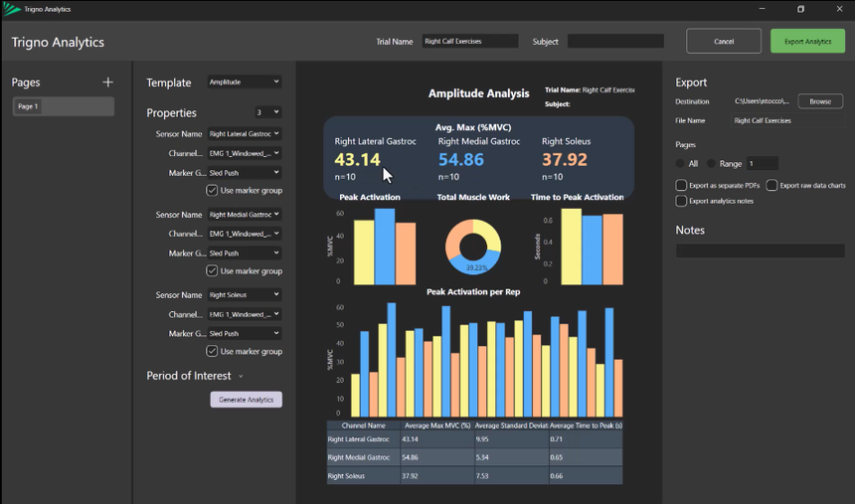This screenshot has width=855, height=504.
Task: Maximize the Trigno Analytics window
Action: point(800,9)
